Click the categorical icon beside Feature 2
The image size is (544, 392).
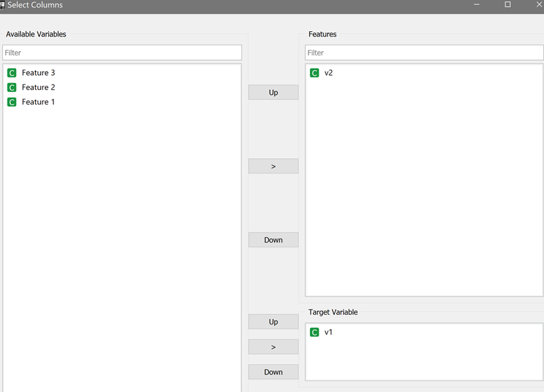click(12, 87)
